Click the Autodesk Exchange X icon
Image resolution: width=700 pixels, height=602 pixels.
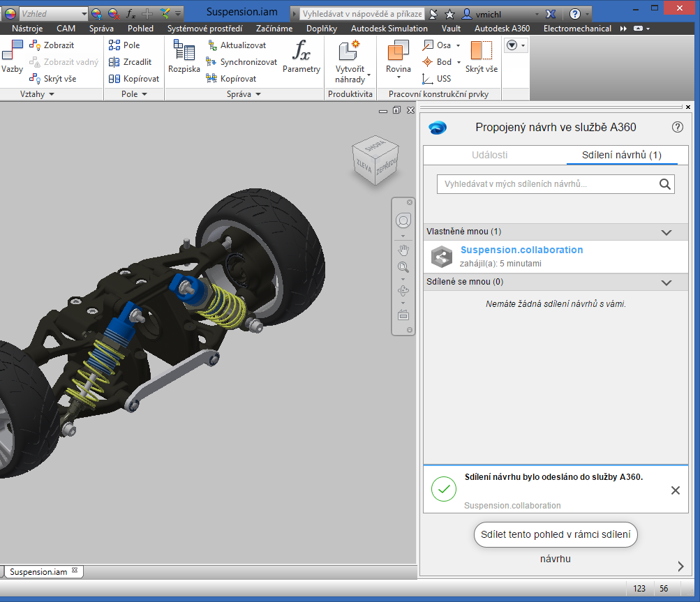(x=551, y=14)
